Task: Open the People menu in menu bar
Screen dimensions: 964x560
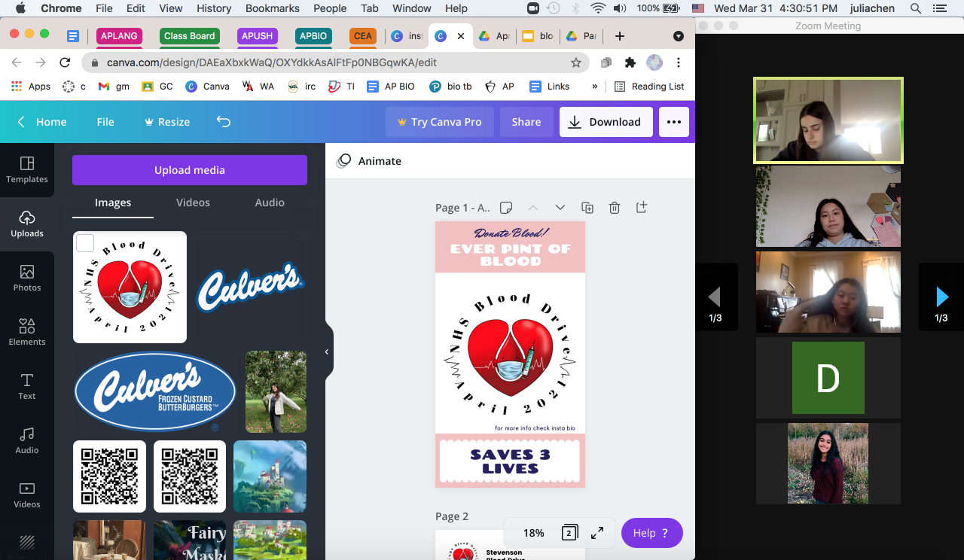Action: (x=330, y=8)
